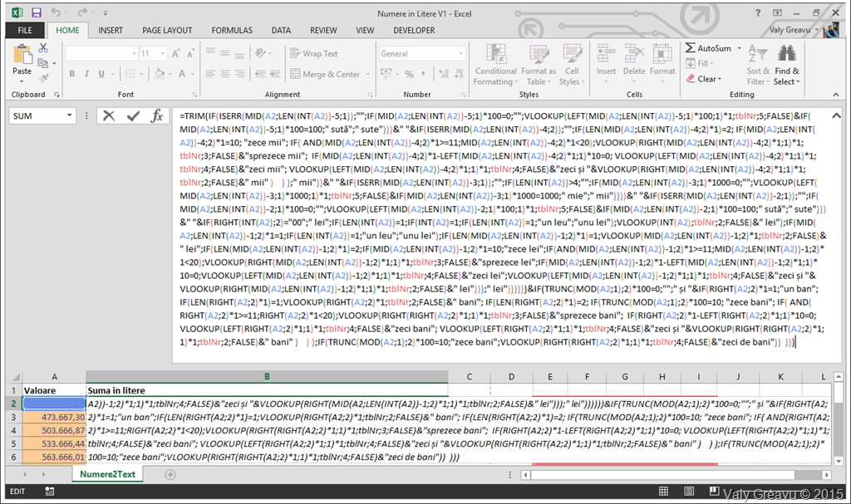Toggle Italic formatting button
Viewport: 851px width, 504px height.
click(x=86, y=74)
